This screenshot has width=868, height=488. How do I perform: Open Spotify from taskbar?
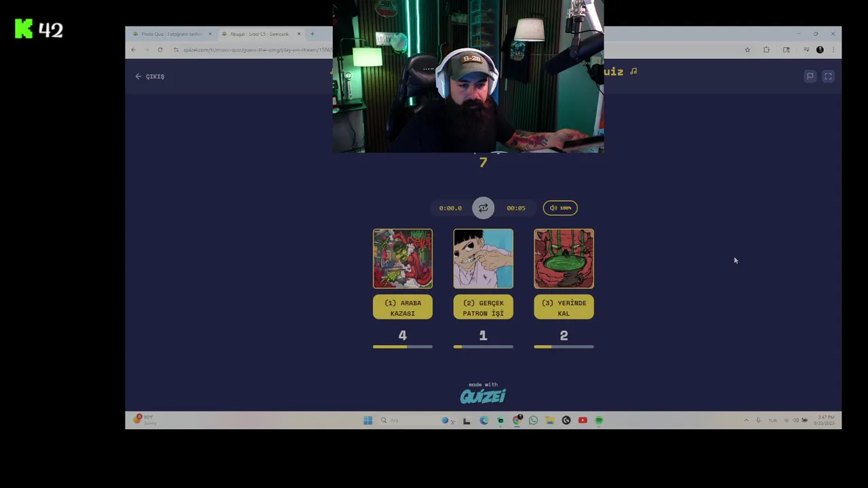click(x=599, y=420)
